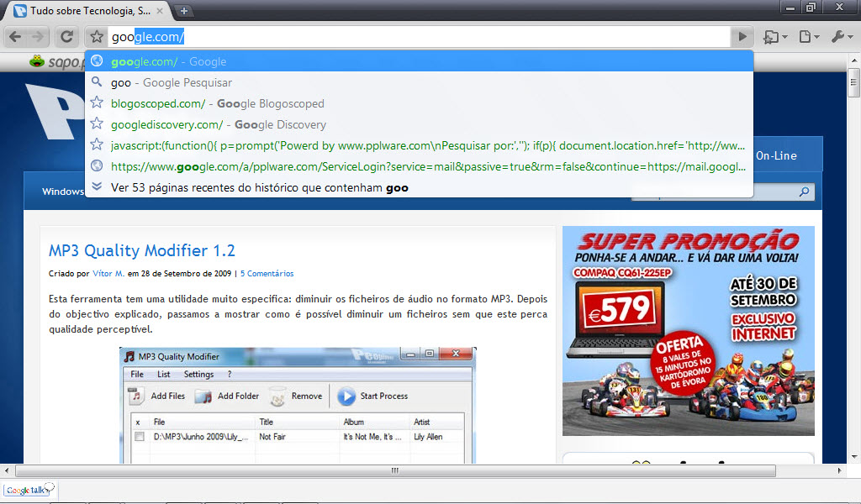This screenshot has height=504, width=861.
Task: Click the address bar showing google.com/
Action: [419, 37]
